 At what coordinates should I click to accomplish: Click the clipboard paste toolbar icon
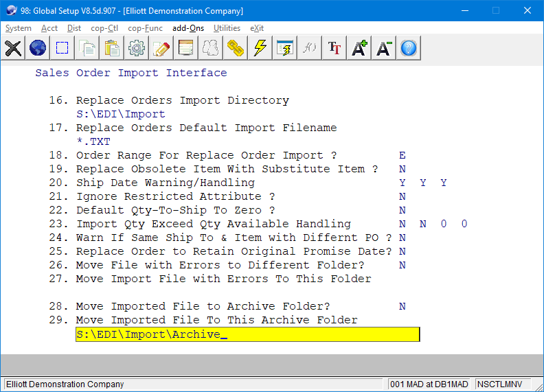[x=112, y=48]
